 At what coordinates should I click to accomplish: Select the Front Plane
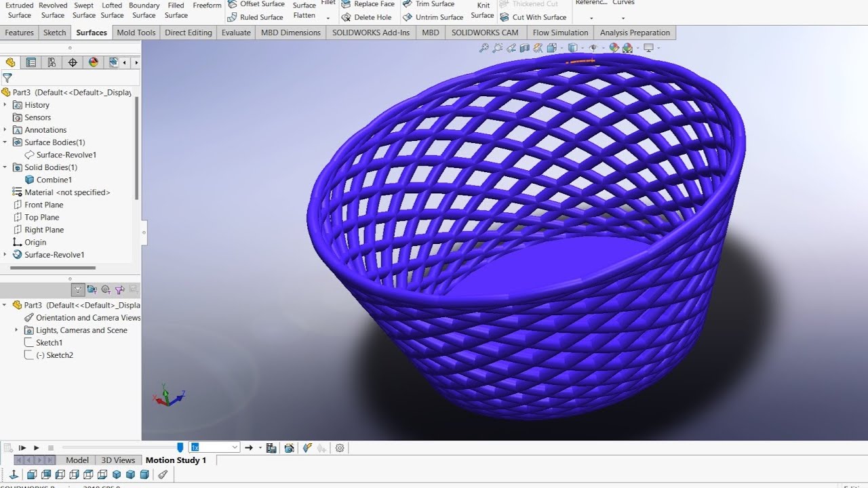[39, 205]
